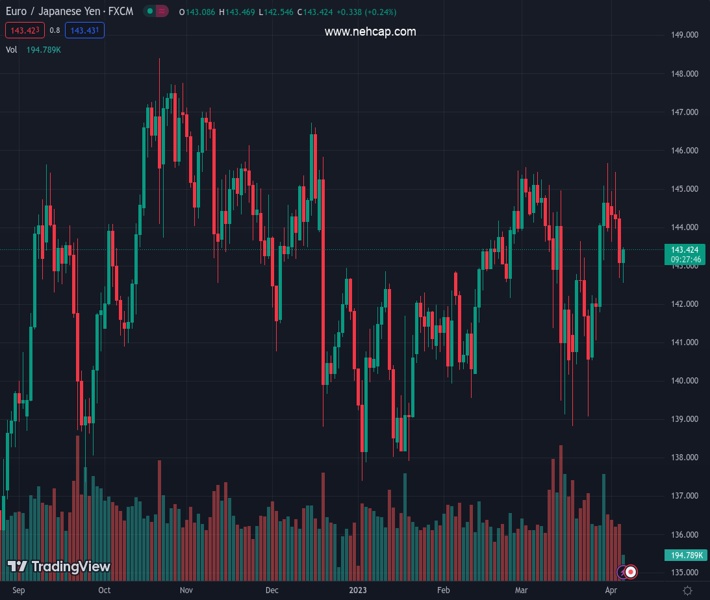Click the volume value tag 194.789K

pyautogui.click(x=685, y=555)
